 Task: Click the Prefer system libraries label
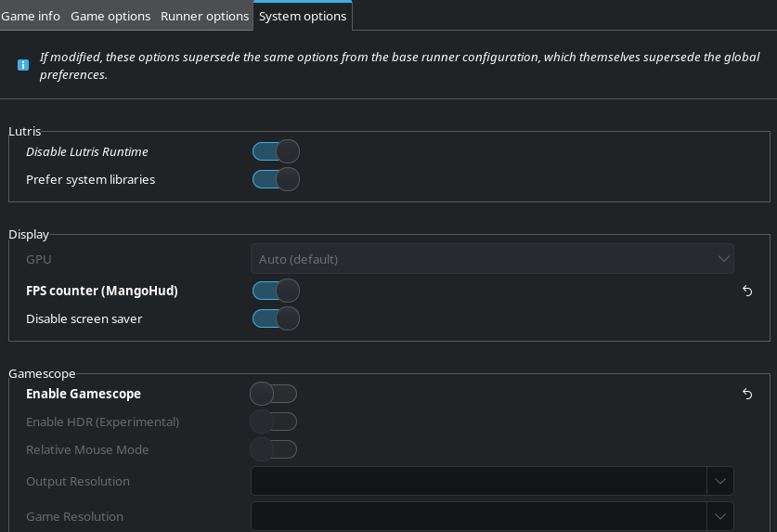point(91,179)
